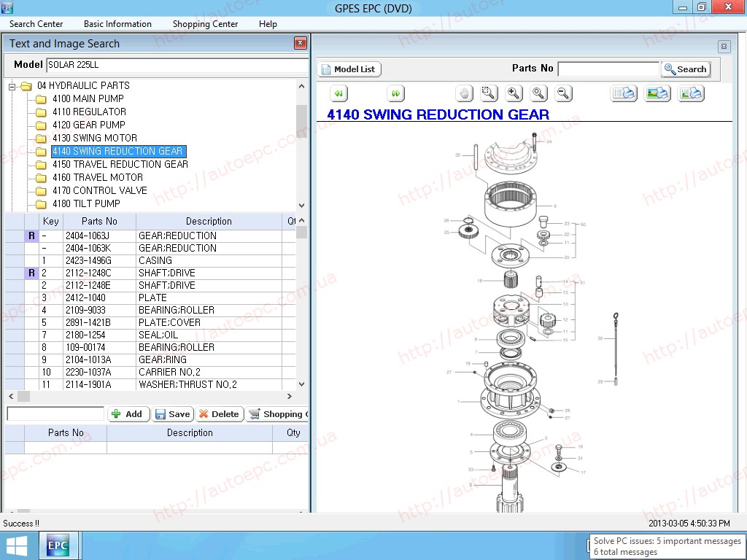Image resolution: width=747 pixels, height=560 pixels.
Task: Select 4100 MAIN PUMP in the tree
Action: (x=88, y=98)
